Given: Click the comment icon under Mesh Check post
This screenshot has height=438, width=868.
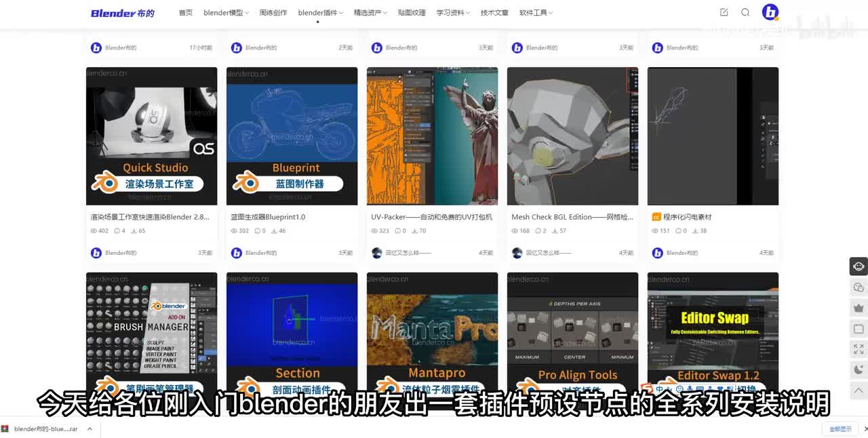Looking at the screenshot, I should [538, 231].
